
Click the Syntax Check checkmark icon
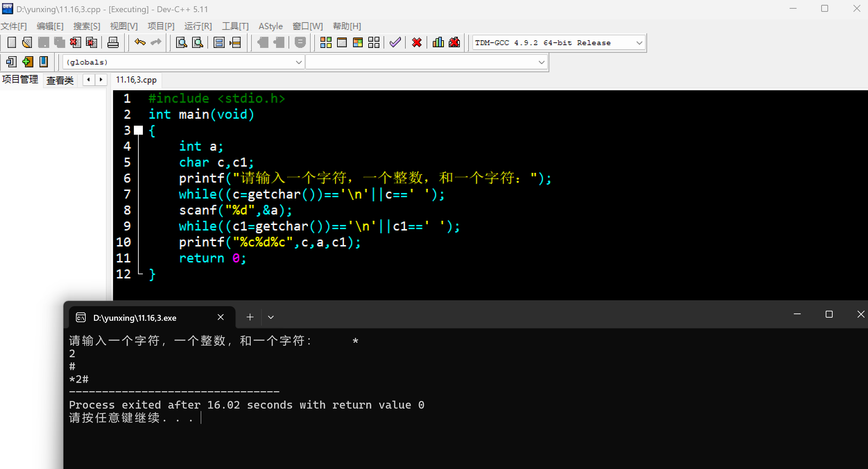pyautogui.click(x=395, y=43)
